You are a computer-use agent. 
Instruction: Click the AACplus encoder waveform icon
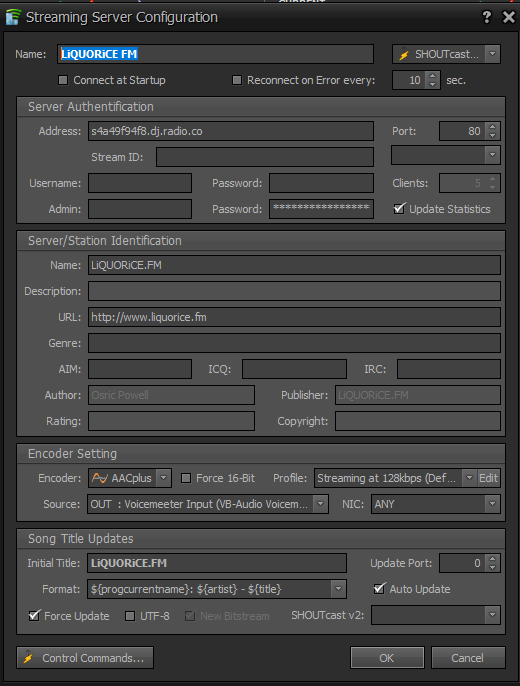click(x=100, y=478)
